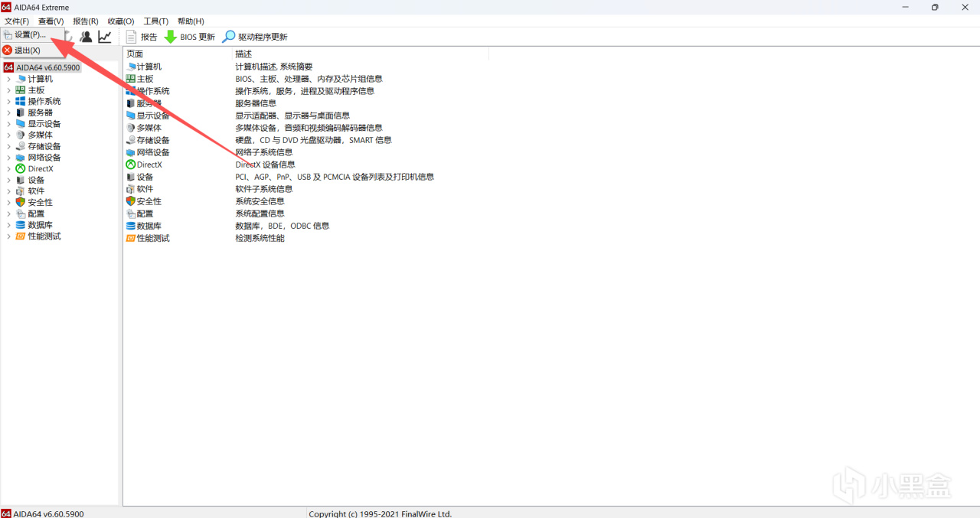Click the 存储设备 icon in the left tree
980x518 pixels.
[x=21, y=146]
